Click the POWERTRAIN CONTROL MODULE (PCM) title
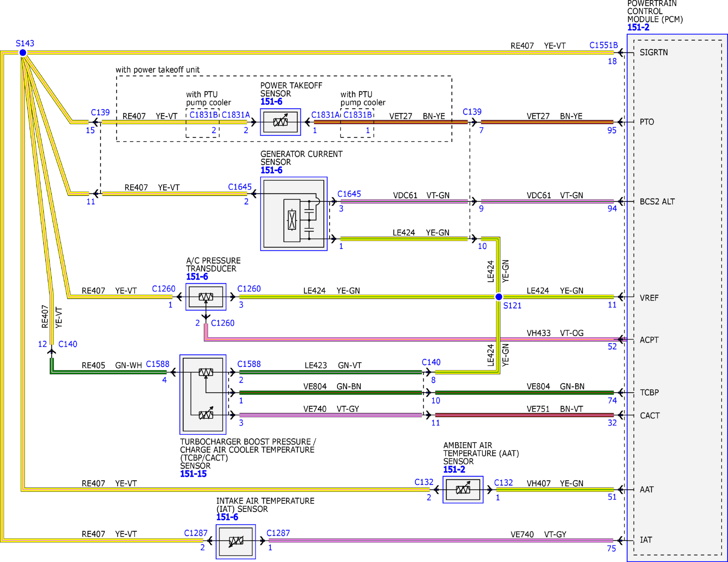728x562 pixels. [655, 11]
